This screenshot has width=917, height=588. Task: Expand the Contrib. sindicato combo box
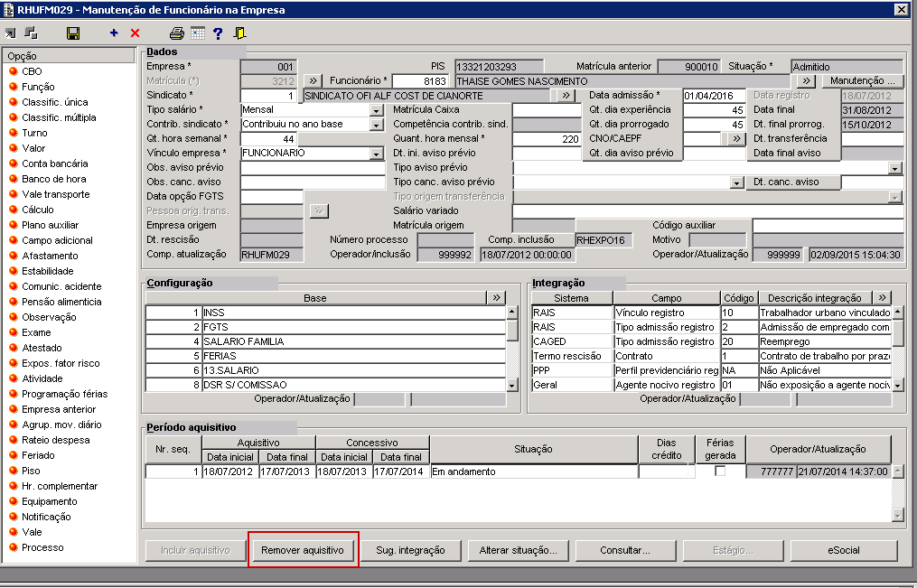pos(377,125)
